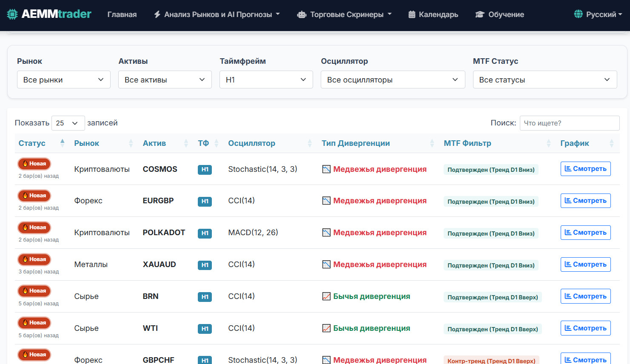Click the calendar icon in the navbar
The height and width of the screenshot is (364, 630).
pos(412,14)
